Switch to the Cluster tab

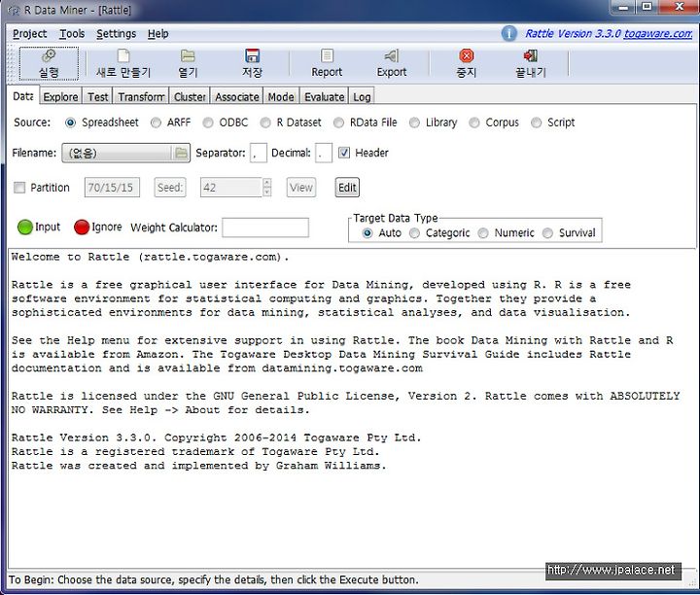190,97
